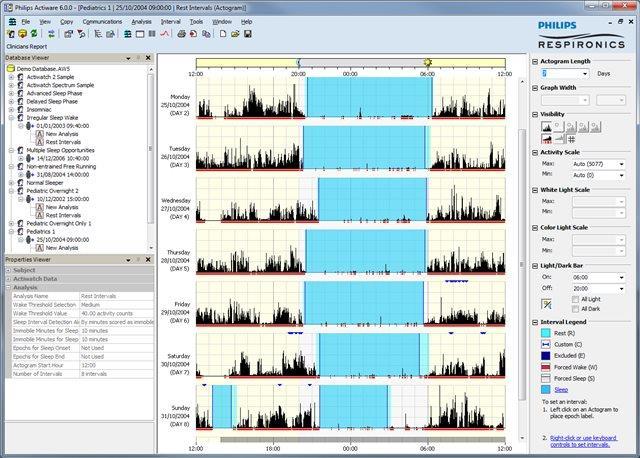Collapse the Interval Legend section
Image resolution: width=640 pixels, height=458 pixels.
coord(535,322)
